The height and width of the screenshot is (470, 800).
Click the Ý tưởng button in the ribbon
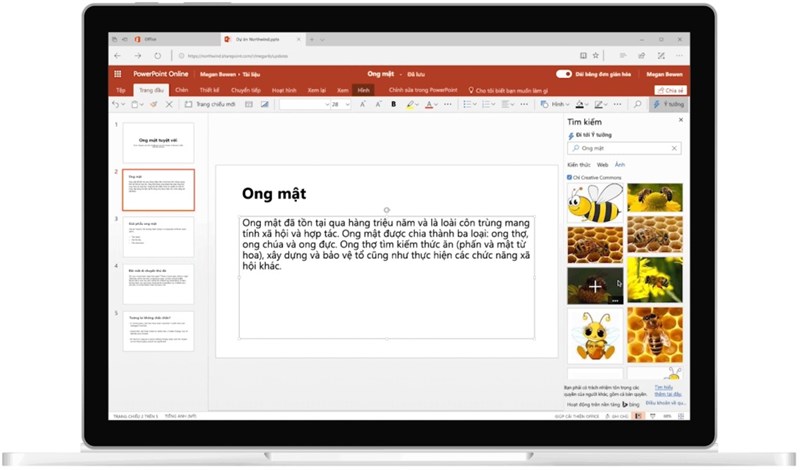point(668,104)
